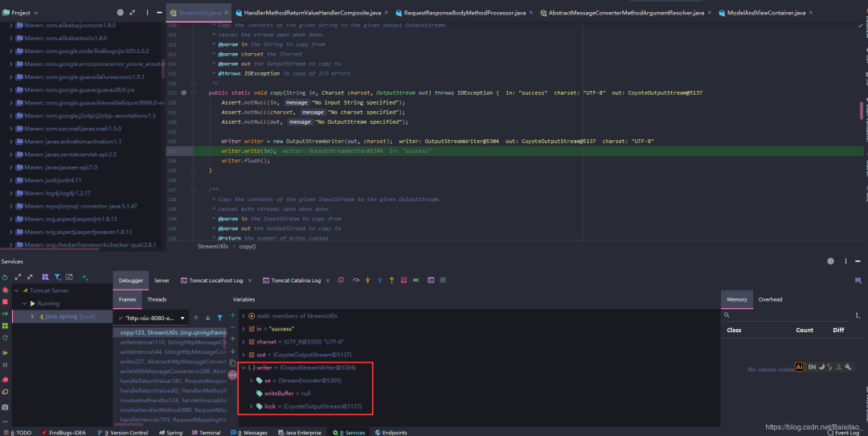The height and width of the screenshot is (436, 868).
Task: Select the previous frame up arrow
Action: [x=195, y=318]
